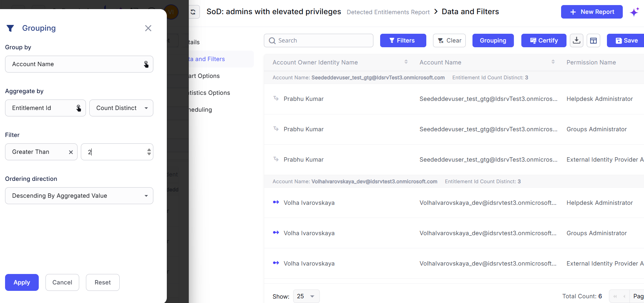Save the report
The width and height of the screenshot is (644, 303).
[x=626, y=40]
